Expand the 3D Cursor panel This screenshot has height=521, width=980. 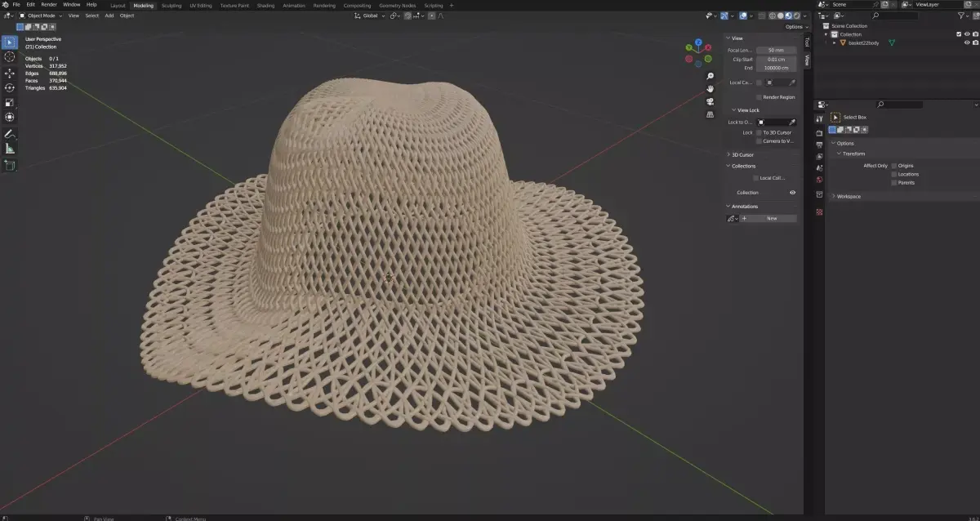coord(742,154)
